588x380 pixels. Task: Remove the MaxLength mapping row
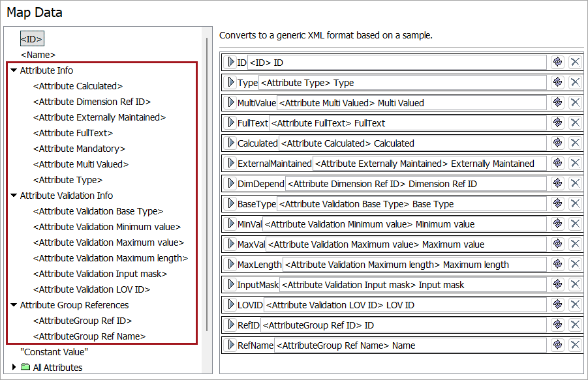point(575,264)
